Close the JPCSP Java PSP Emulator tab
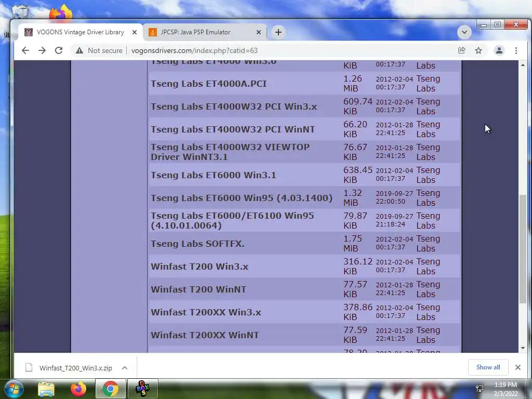This screenshot has width=532, height=399. click(x=259, y=32)
